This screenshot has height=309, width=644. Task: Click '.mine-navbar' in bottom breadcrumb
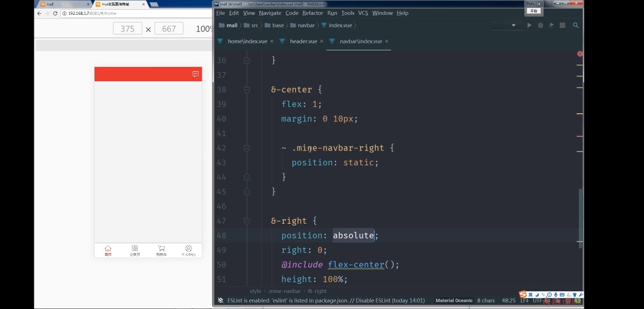tap(285, 291)
